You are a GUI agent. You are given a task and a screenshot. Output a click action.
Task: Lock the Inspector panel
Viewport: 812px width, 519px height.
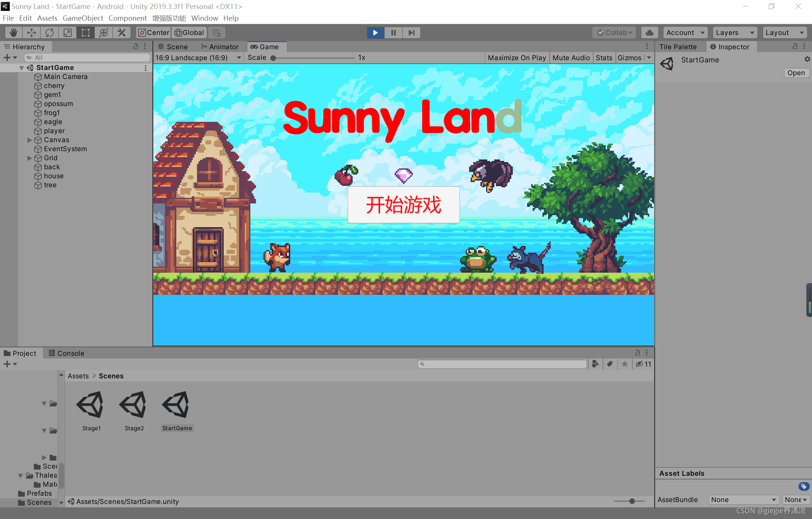[x=795, y=46]
